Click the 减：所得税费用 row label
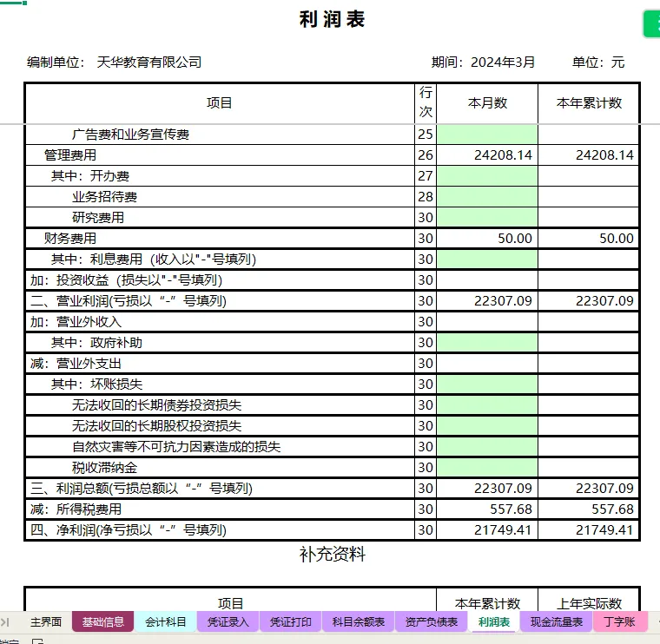Viewport: 660px width, 644px height. (x=76, y=509)
